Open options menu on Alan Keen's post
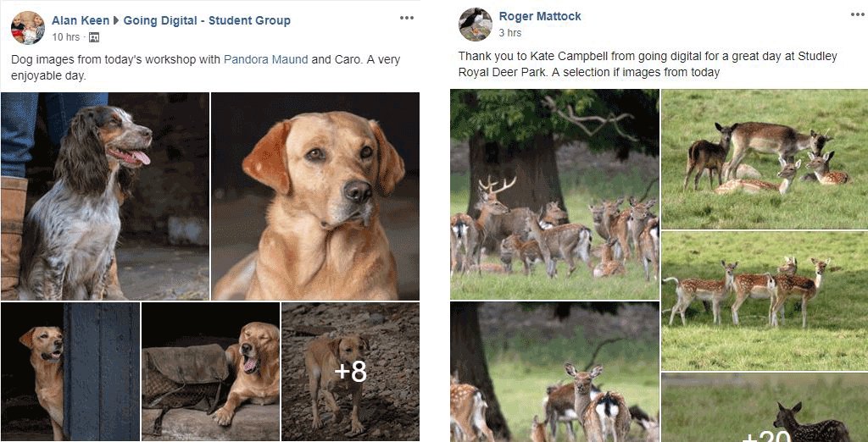This screenshot has width=868, height=442. click(407, 18)
